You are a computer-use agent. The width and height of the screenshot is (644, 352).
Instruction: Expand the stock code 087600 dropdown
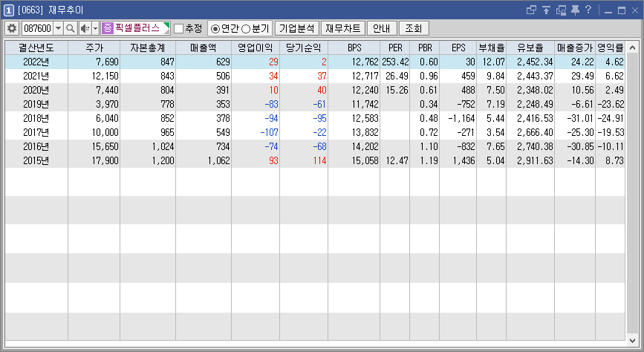59,28
